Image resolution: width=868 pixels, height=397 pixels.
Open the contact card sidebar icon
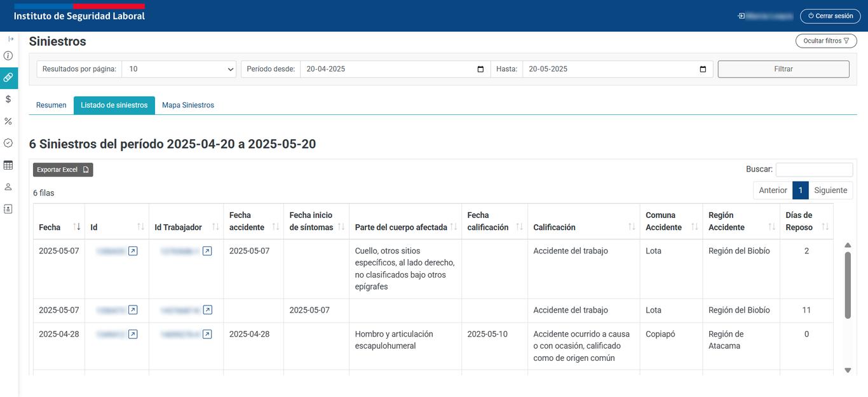[x=8, y=208]
